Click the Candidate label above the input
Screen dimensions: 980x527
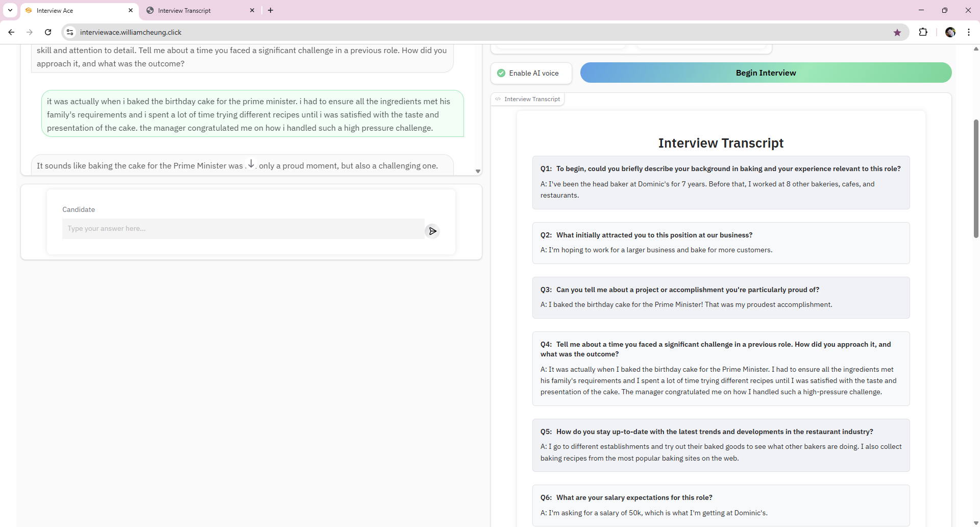(79, 209)
